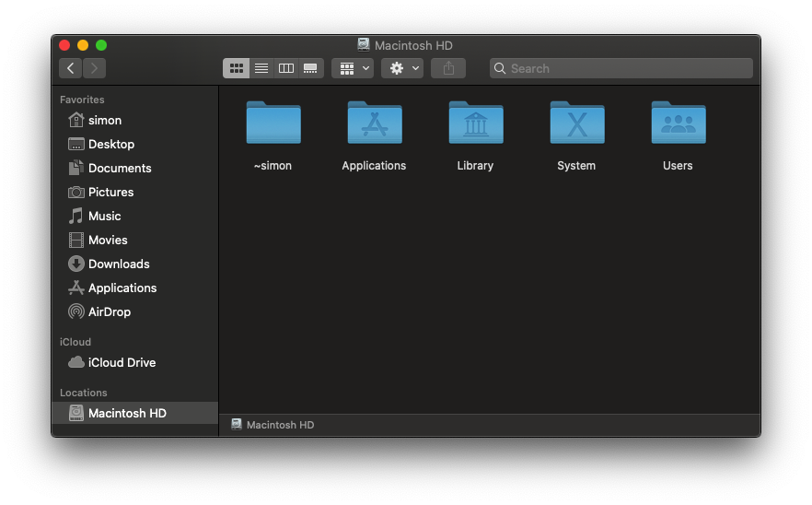The height and width of the screenshot is (505, 812).
Task: Click the Documents sidebar icon
Action: (x=76, y=168)
